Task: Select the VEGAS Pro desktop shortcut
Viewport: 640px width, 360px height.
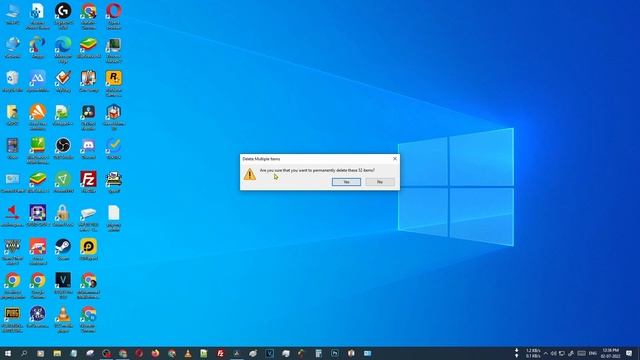Action: pos(63,285)
